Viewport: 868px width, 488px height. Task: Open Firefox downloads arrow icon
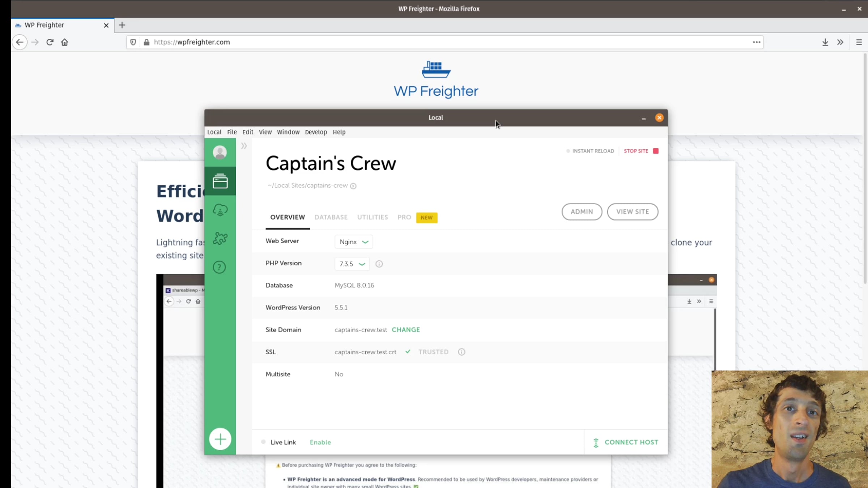825,42
